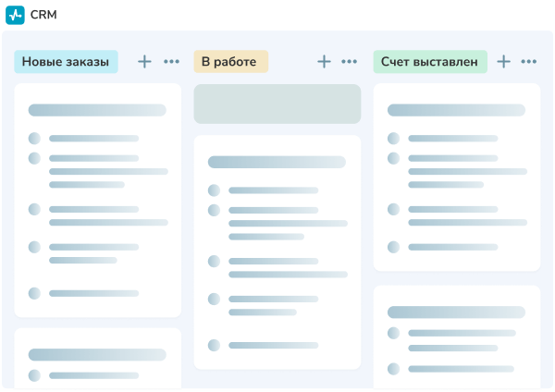
Task: Open the title of the top Счет выставлен card
Action: coord(456,110)
